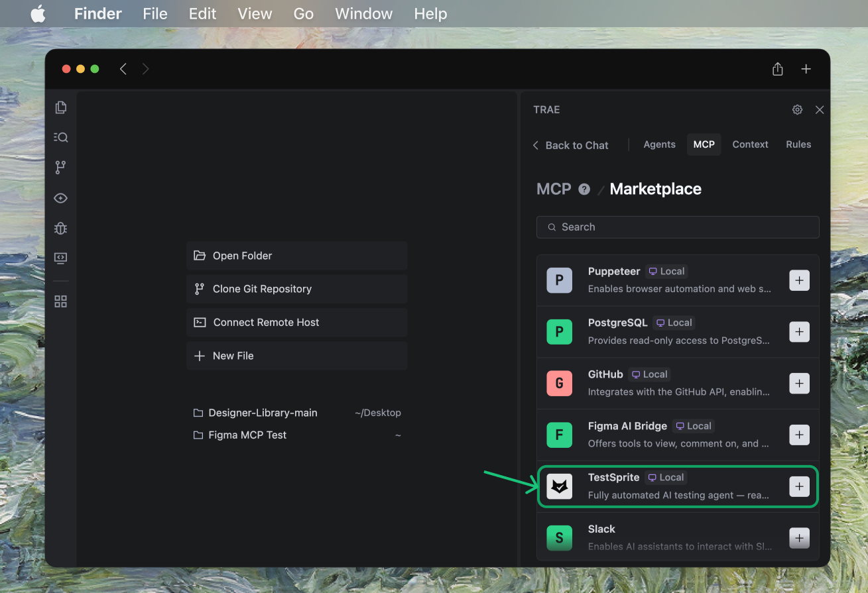Viewport: 868px width, 593px height.
Task: Open the Edit menu
Action: (202, 13)
